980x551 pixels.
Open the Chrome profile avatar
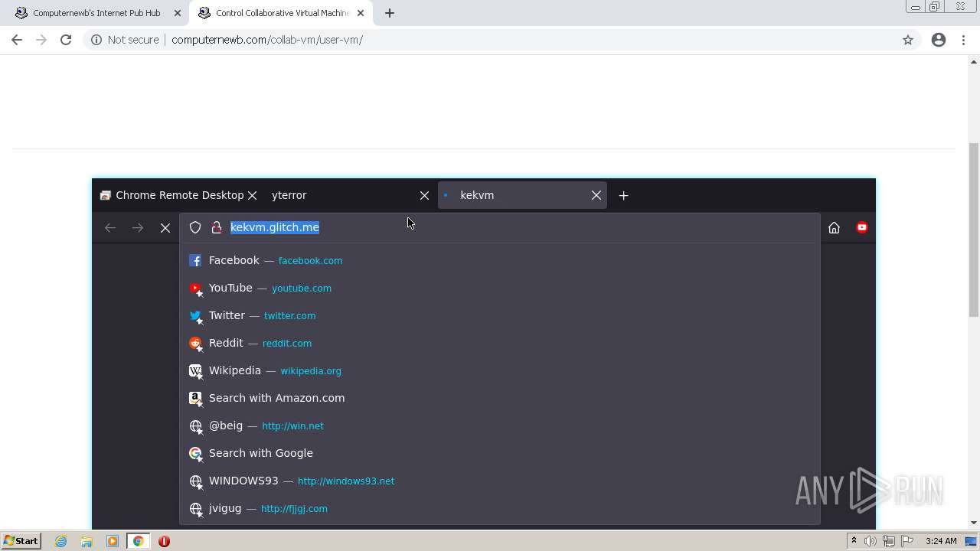coord(939,40)
